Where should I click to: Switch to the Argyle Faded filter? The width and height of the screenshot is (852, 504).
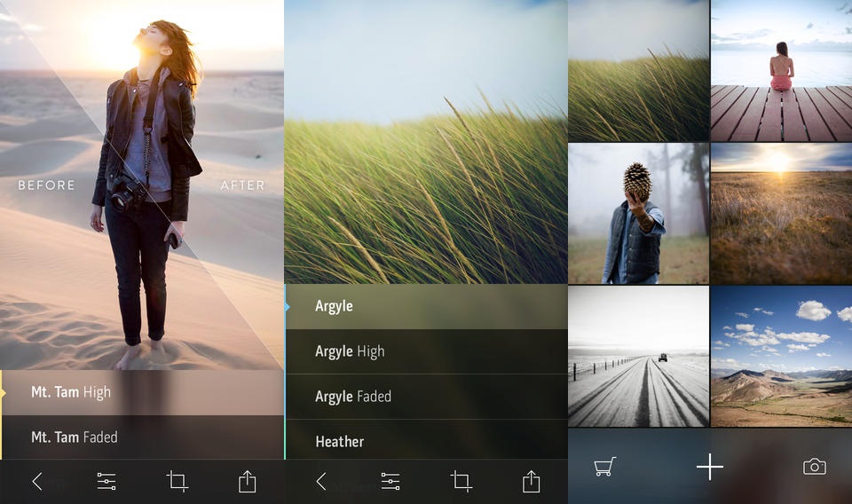coord(426,397)
